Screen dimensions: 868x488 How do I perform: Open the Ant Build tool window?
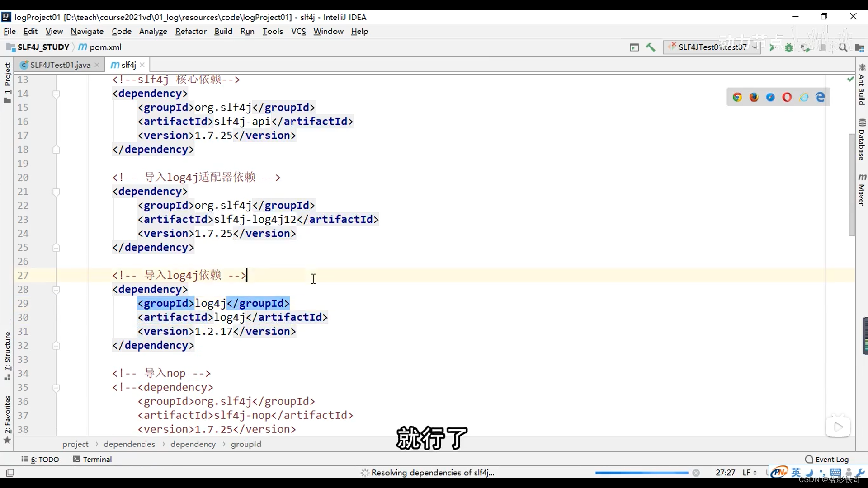click(x=862, y=84)
